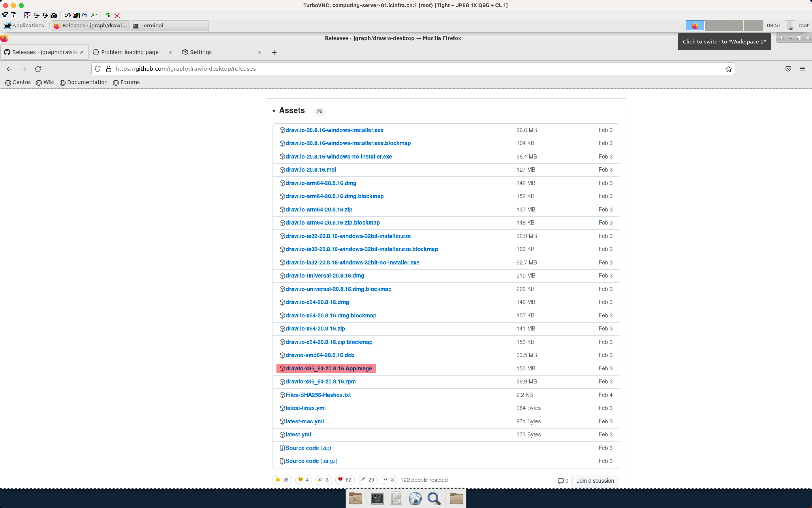Open TurboVNC connection options icon

point(4,15)
